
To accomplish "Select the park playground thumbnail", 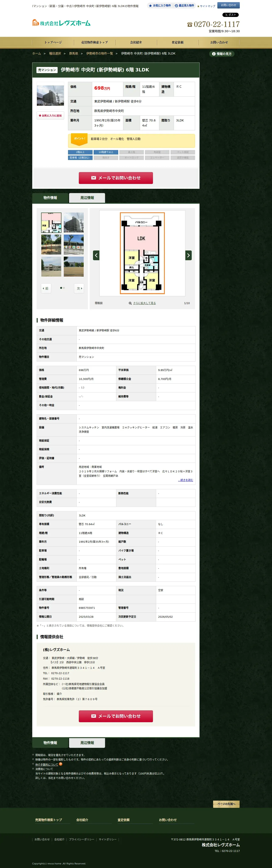I will 51,245.
